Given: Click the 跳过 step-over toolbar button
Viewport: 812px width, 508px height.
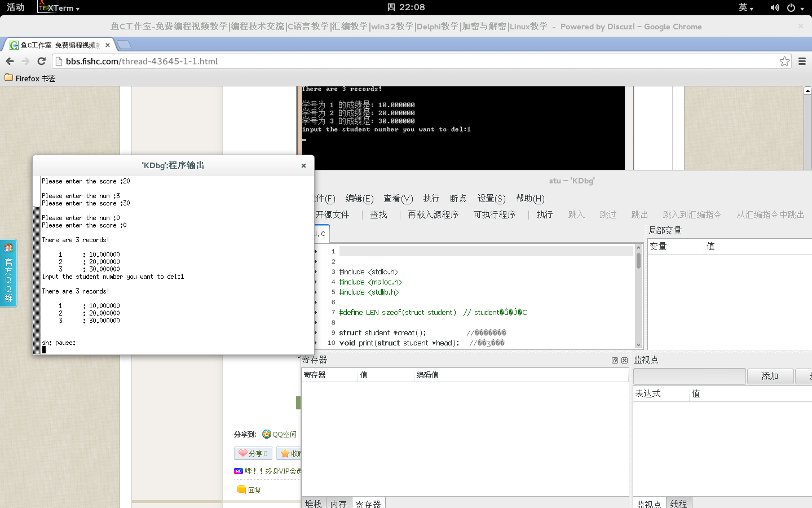Looking at the screenshot, I should (x=608, y=214).
